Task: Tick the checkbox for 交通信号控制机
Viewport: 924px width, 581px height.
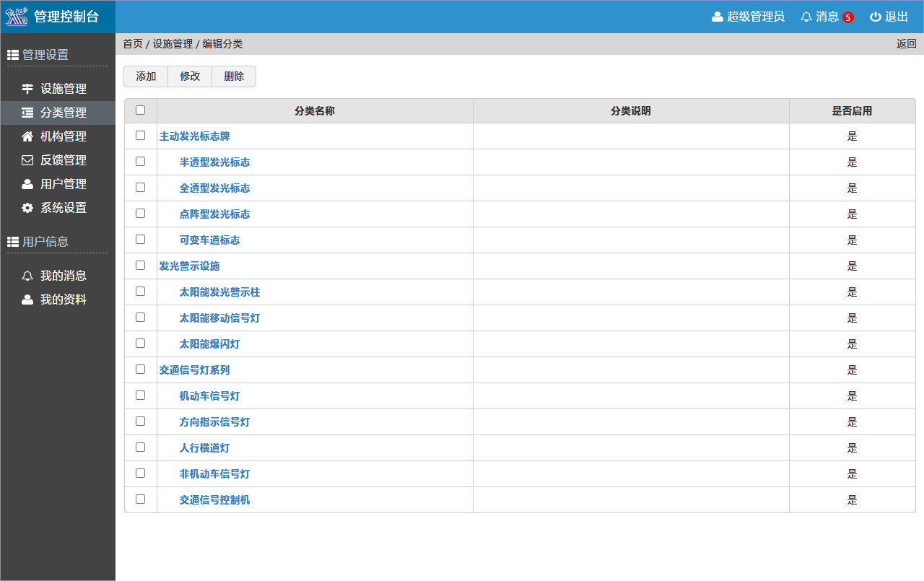Action: coord(141,499)
